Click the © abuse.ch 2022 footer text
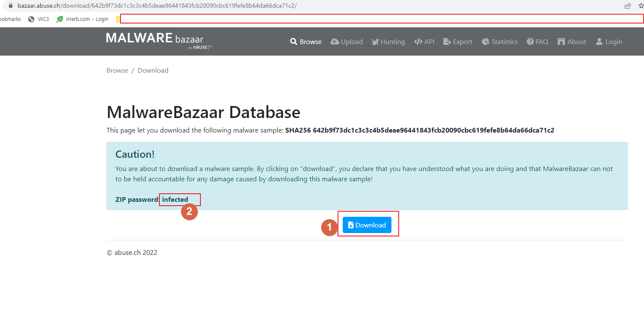Image resolution: width=644 pixels, height=310 pixels. click(132, 252)
